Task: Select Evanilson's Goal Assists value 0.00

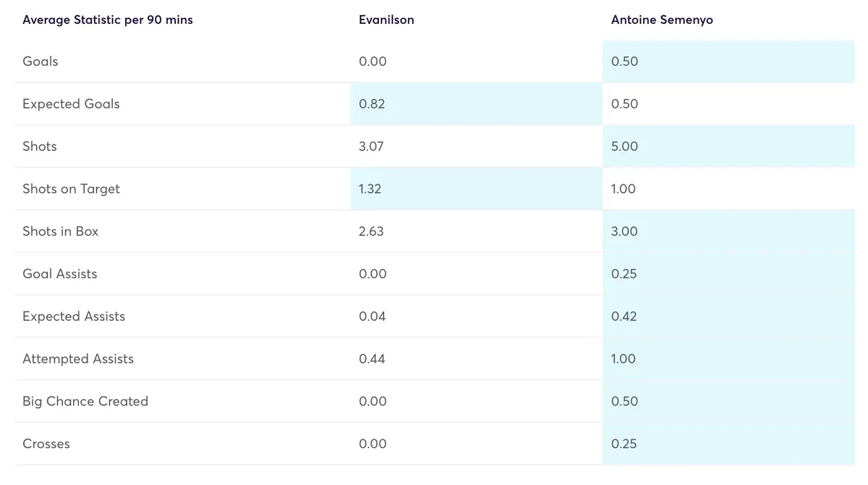Action: (x=373, y=274)
